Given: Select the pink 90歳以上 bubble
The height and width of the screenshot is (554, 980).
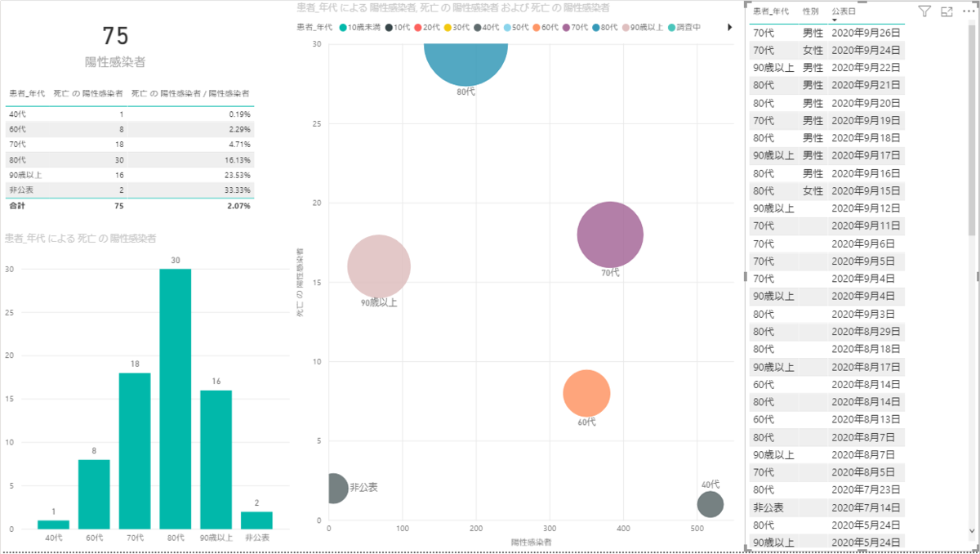Looking at the screenshot, I should point(379,266).
